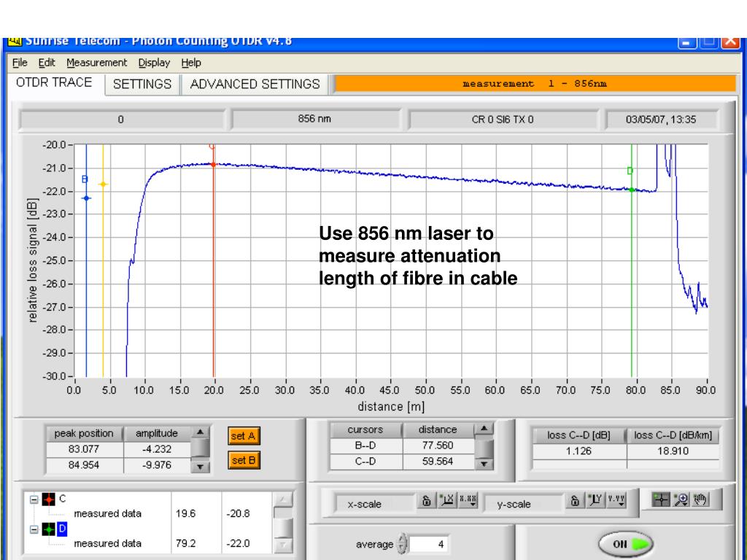Viewport: 747px width, 560px height.
Task: Toggle the y-scale lock icon
Action: pyautogui.click(x=575, y=500)
